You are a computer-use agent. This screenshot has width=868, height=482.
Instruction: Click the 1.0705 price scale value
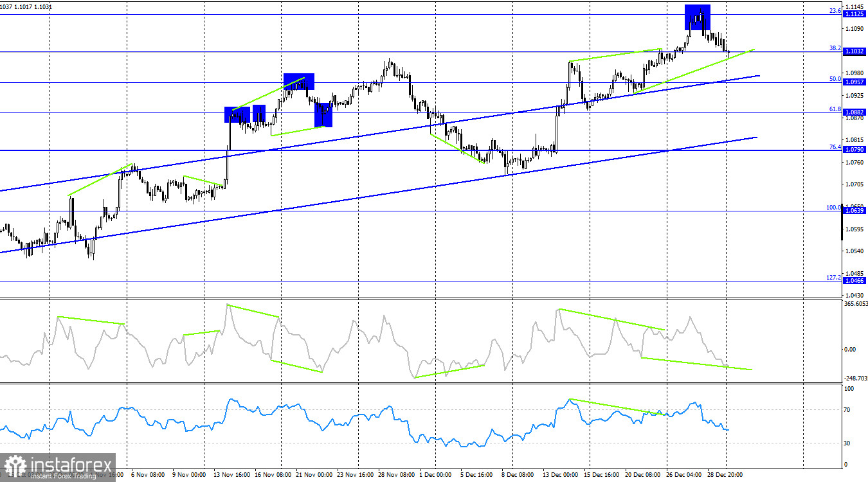pyautogui.click(x=855, y=184)
